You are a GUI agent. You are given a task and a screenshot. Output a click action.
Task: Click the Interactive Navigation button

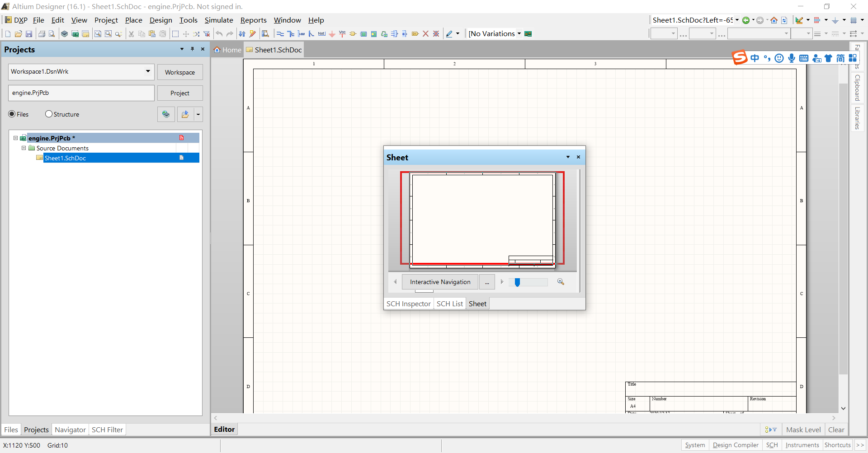[x=439, y=281]
